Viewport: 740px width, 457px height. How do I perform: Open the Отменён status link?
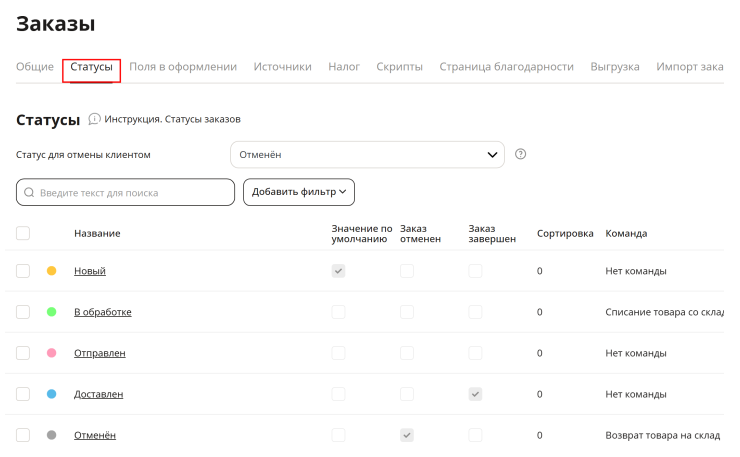tap(95, 435)
